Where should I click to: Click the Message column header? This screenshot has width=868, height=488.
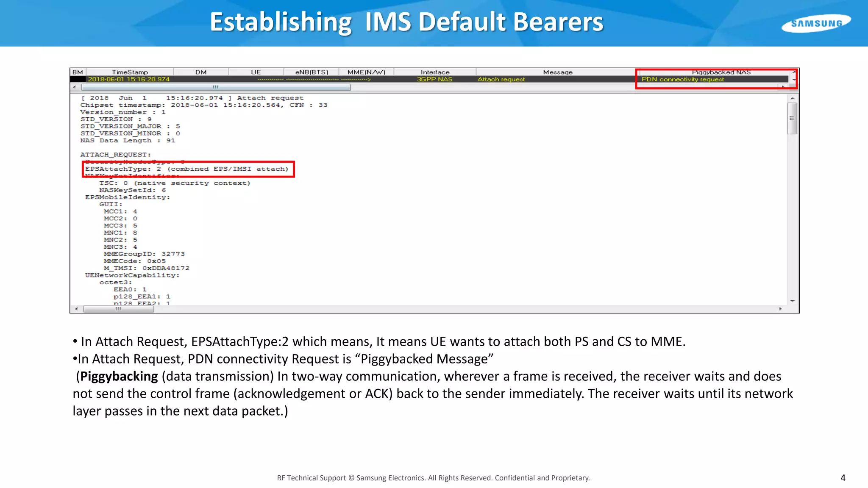click(x=557, y=72)
